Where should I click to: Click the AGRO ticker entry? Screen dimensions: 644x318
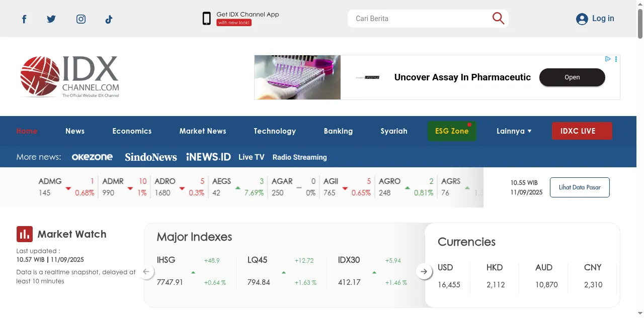coord(406,187)
